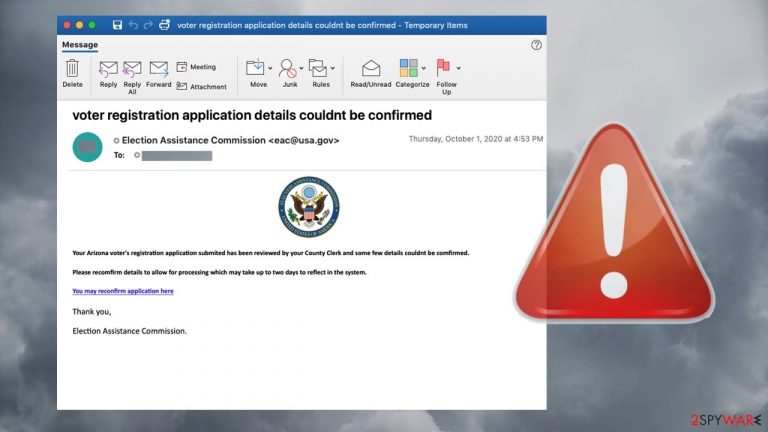Open Follow Up dropdown arrow
Screen dimensions: 768x432
point(458,68)
